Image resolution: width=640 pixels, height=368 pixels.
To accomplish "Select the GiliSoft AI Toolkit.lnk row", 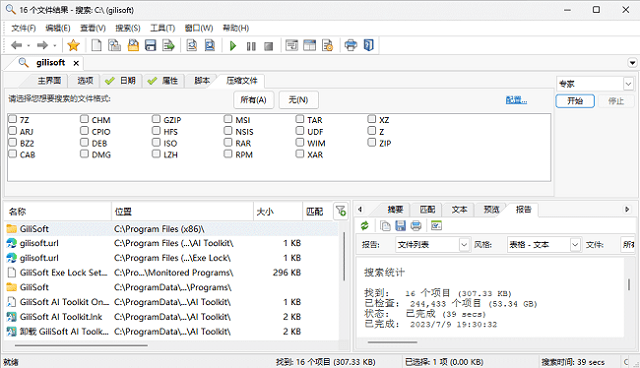I will click(x=171, y=317).
